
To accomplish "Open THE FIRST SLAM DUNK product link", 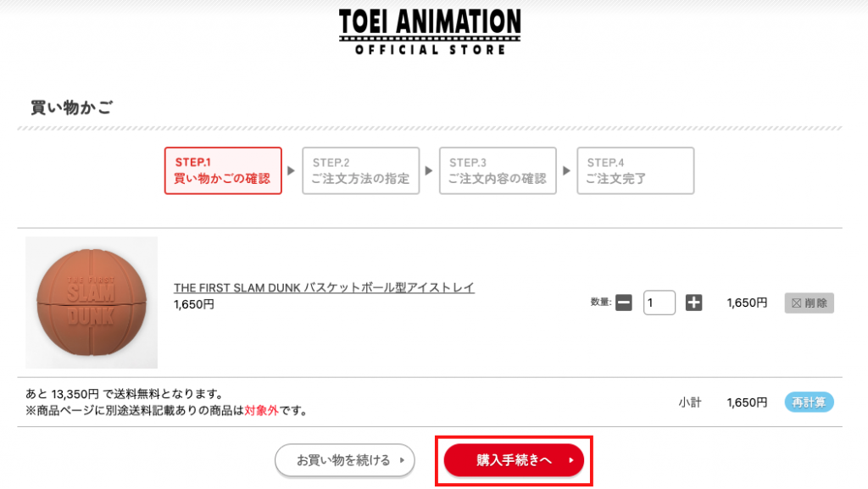I will [x=324, y=288].
